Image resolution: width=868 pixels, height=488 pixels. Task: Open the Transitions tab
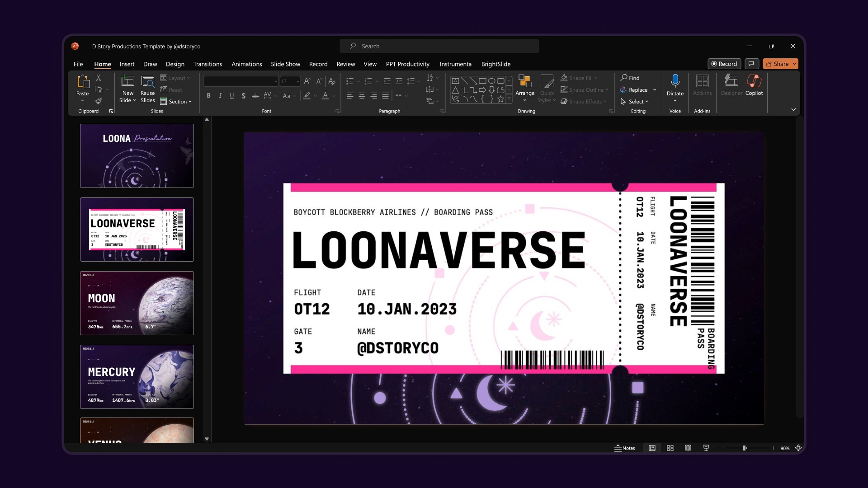tap(208, 64)
